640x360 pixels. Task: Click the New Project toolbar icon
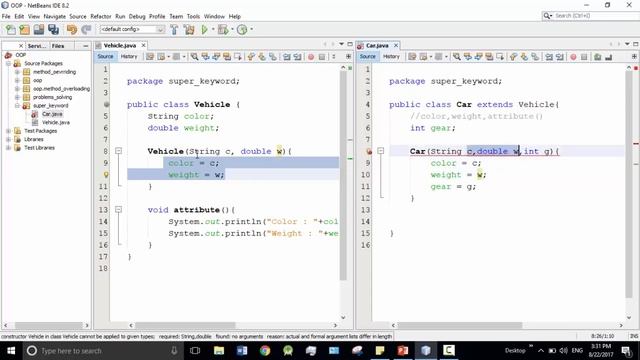24,29
